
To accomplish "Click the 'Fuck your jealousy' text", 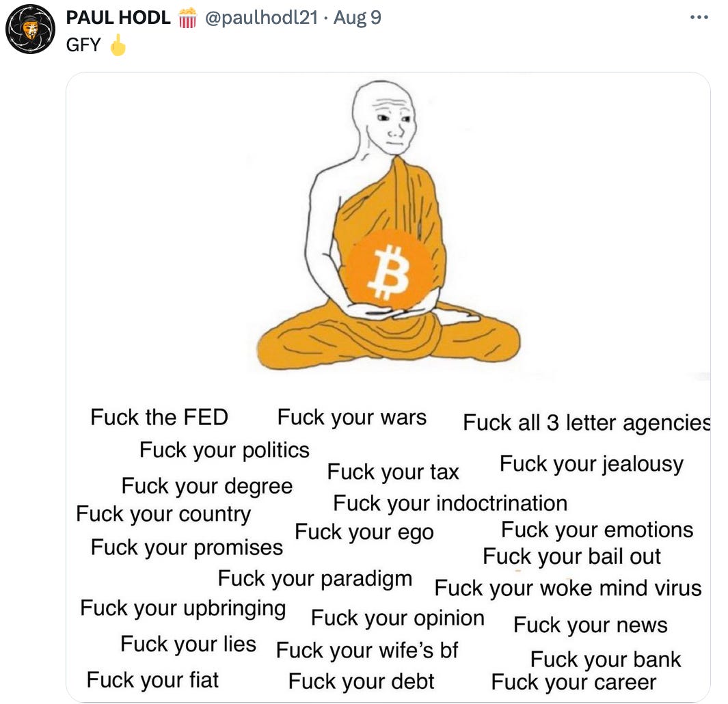I will click(x=591, y=464).
